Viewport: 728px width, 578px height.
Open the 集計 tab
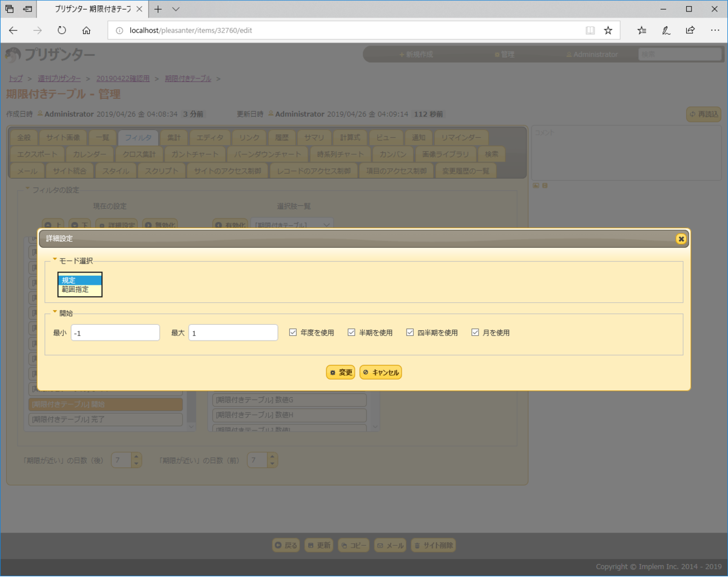coord(174,138)
